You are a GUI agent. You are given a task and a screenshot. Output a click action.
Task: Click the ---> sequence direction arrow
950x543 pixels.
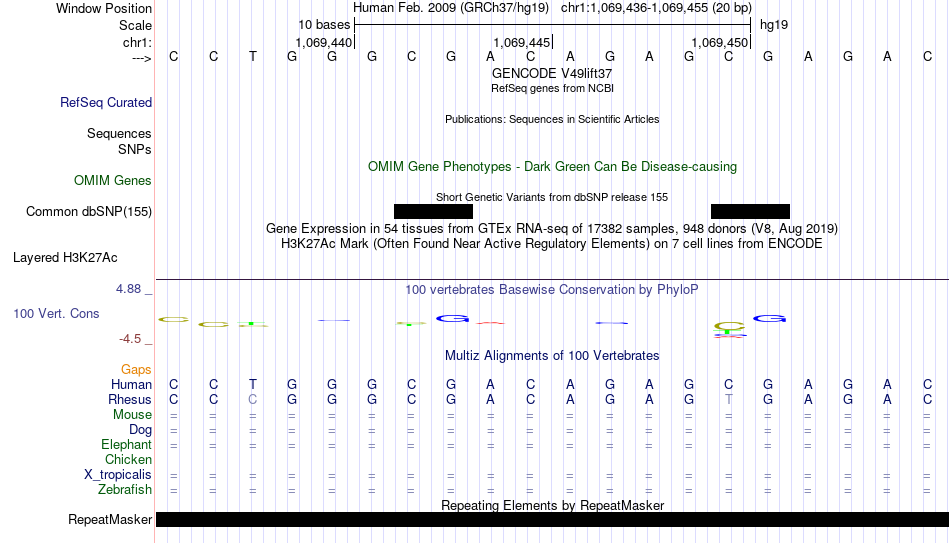pyautogui.click(x=142, y=58)
